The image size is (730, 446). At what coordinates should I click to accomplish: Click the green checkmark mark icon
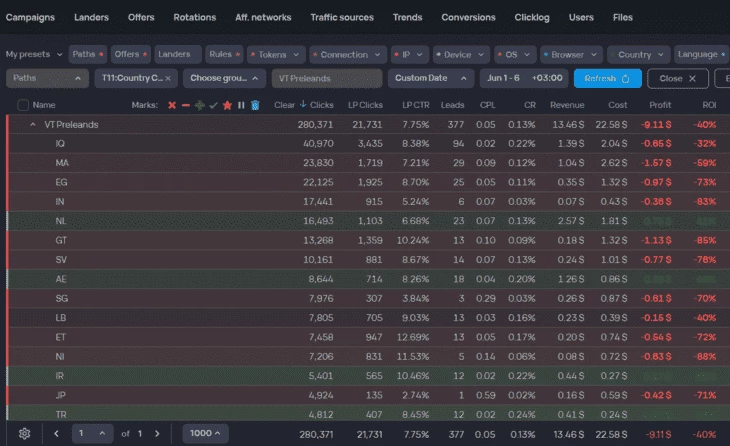(213, 105)
